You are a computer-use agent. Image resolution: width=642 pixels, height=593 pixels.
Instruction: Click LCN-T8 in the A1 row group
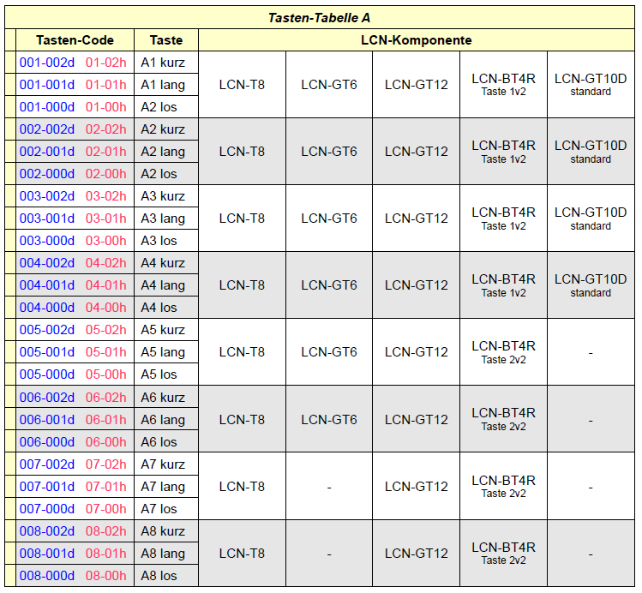(242, 85)
